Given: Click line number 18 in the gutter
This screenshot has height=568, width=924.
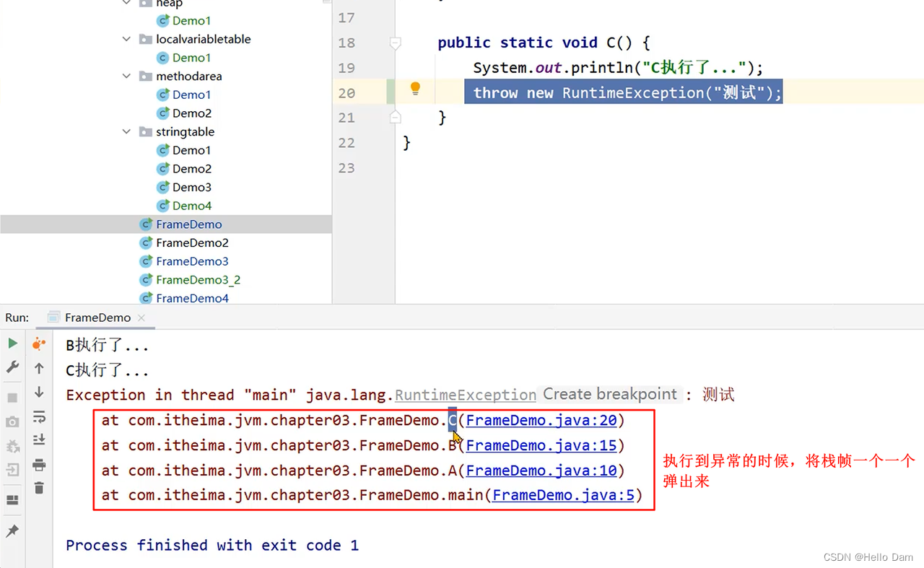Looking at the screenshot, I should pos(346,43).
